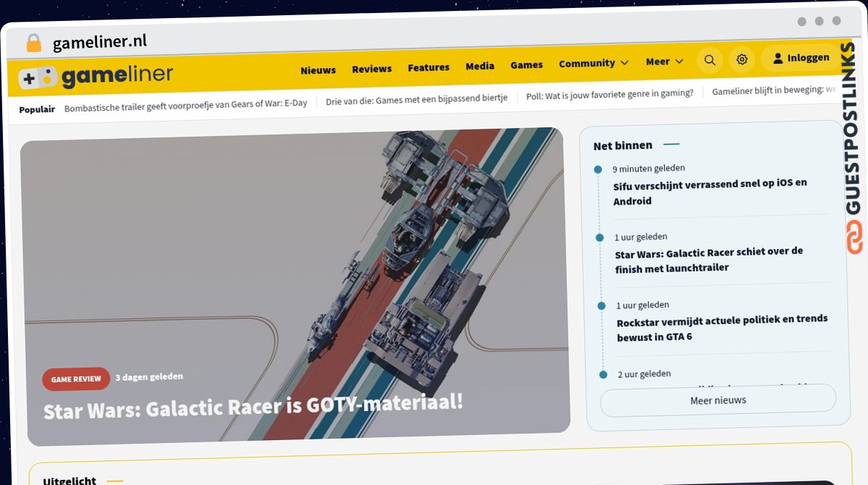The height and width of the screenshot is (485, 868).
Task: Open the Rockstar GTA 6 politics article
Action: click(722, 327)
